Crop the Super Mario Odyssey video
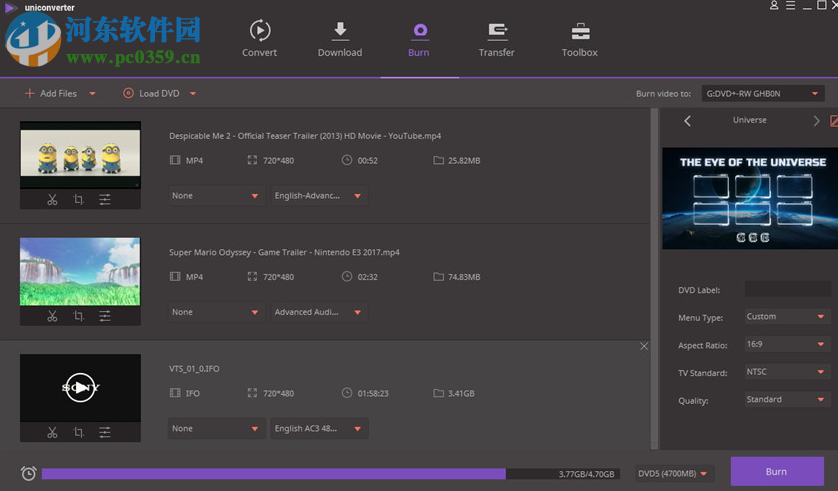This screenshot has height=491, width=838. pyautogui.click(x=79, y=316)
